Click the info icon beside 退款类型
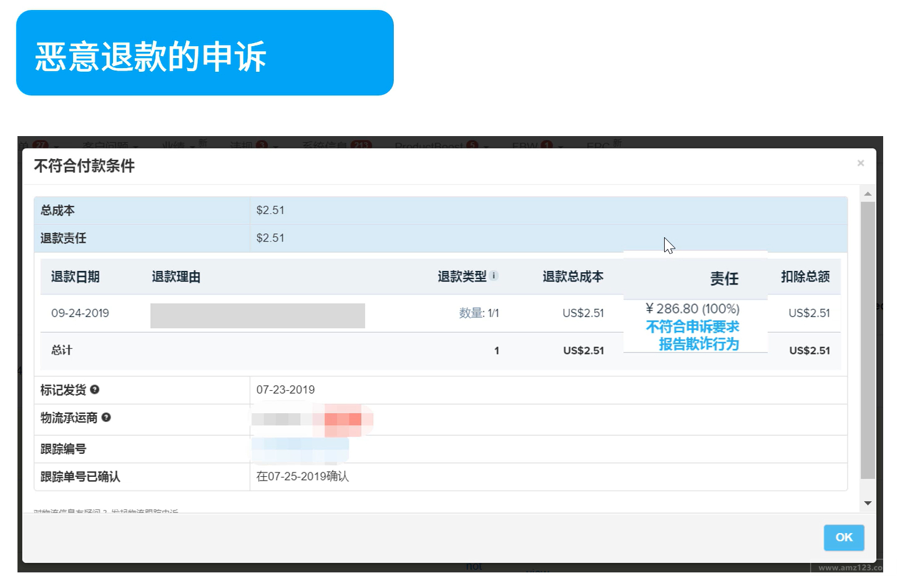 (494, 275)
